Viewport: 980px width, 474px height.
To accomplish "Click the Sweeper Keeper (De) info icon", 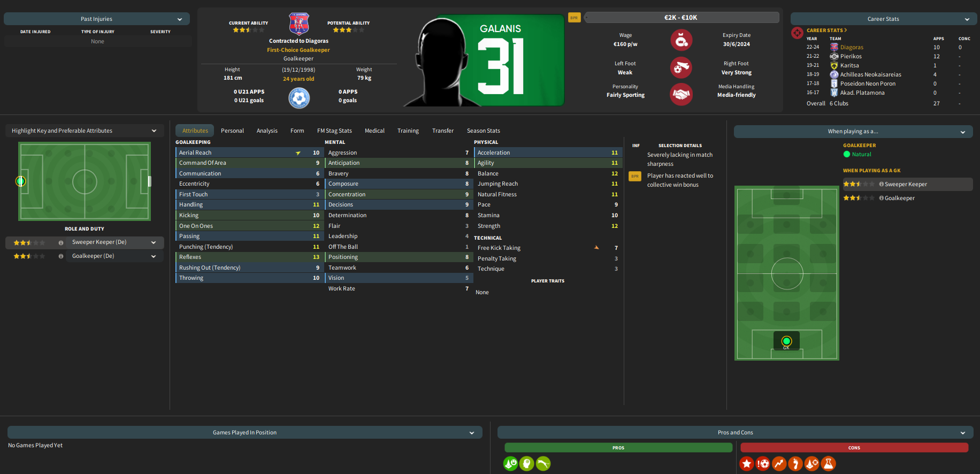I will [61, 243].
